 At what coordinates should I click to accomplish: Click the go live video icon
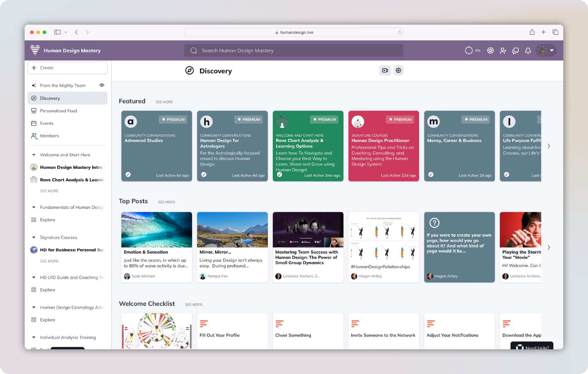(385, 70)
